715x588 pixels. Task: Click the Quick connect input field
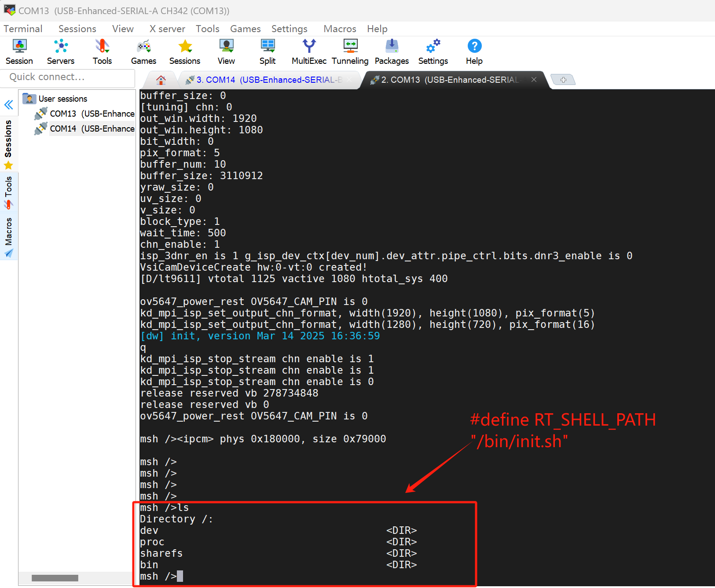(x=68, y=77)
